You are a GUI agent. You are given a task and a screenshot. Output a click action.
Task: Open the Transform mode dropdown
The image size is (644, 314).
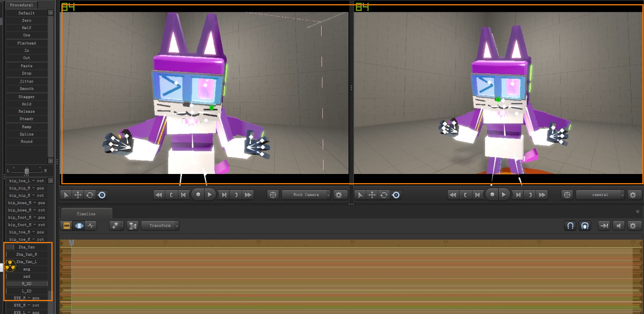click(160, 226)
